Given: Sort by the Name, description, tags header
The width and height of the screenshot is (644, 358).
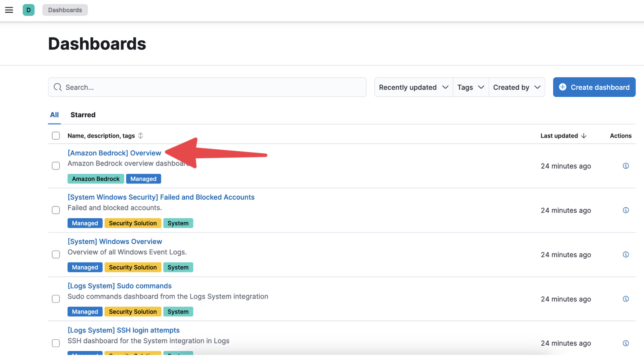Looking at the screenshot, I should [x=101, y=136].
